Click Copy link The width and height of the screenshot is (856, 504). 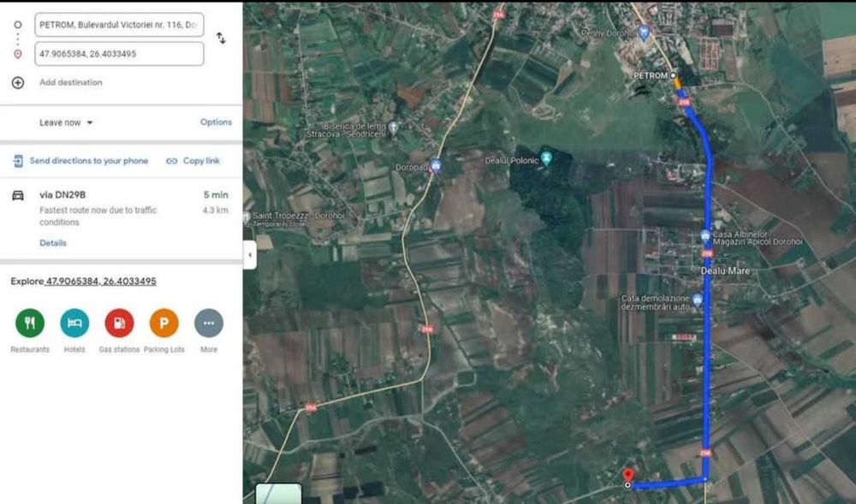point(201,161)
